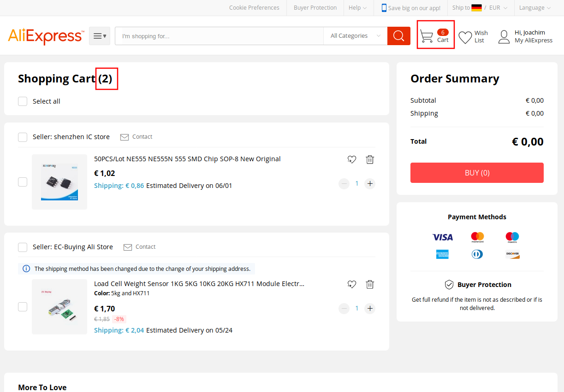Click shipping cost € 2,04 link

coord(119,330)
